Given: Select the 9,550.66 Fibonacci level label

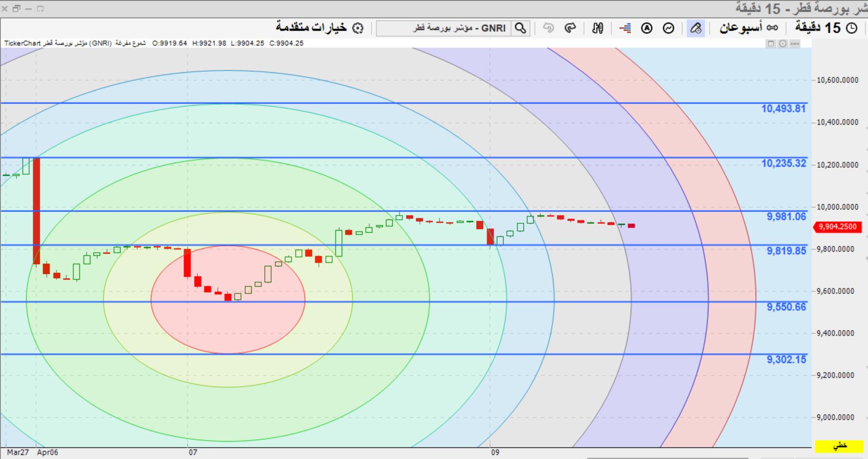Looking at the screenshot, I should pos(787,307).
